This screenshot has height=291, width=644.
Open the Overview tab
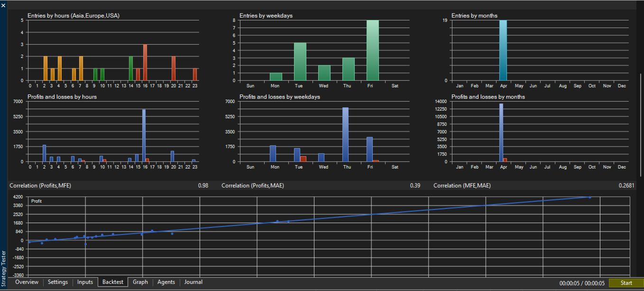coord(27,282)
